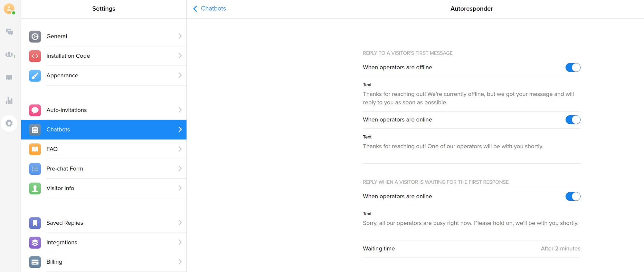The image size is (644, 272).
Task: Select the Chatbots settings item
Action: pos(104,130)
